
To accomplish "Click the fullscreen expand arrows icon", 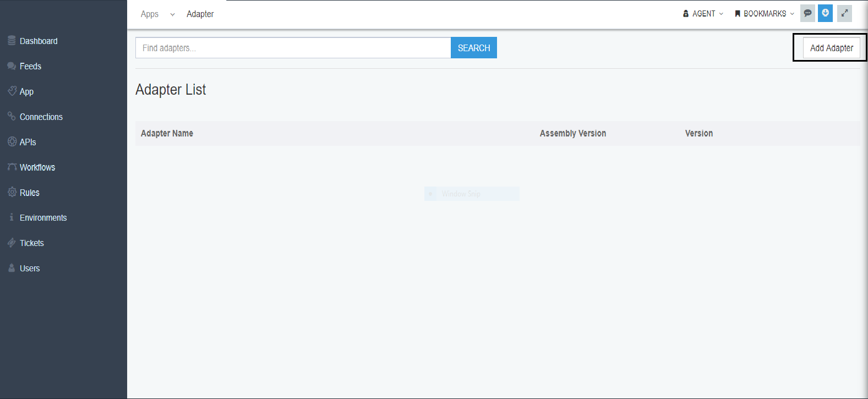I will pyautogui.click(x=844, y=13).
